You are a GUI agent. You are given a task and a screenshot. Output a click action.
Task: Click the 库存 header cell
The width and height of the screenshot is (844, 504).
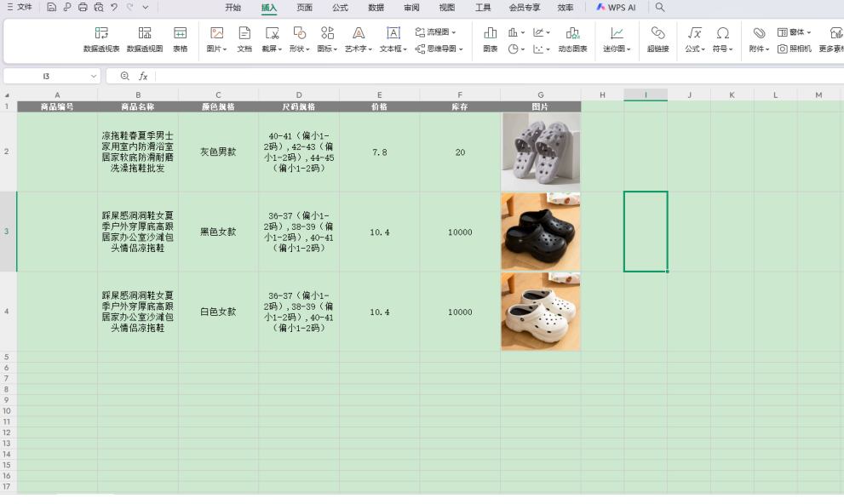tap(460, 106)
